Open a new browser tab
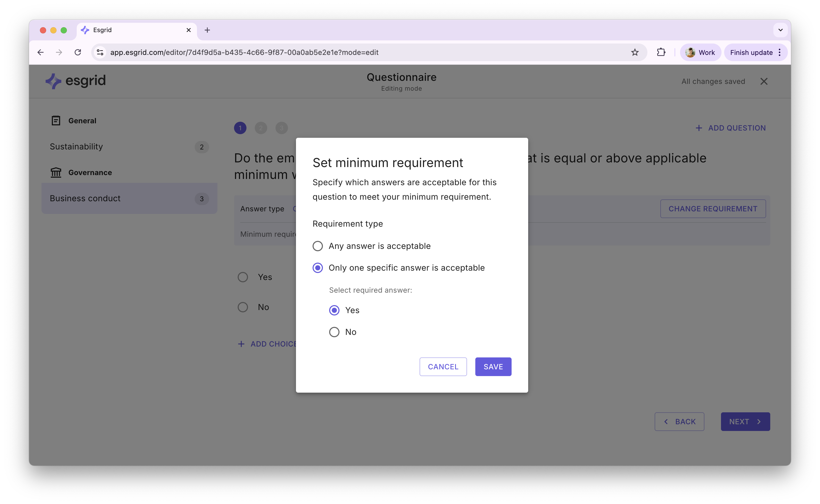 point(207,30)
